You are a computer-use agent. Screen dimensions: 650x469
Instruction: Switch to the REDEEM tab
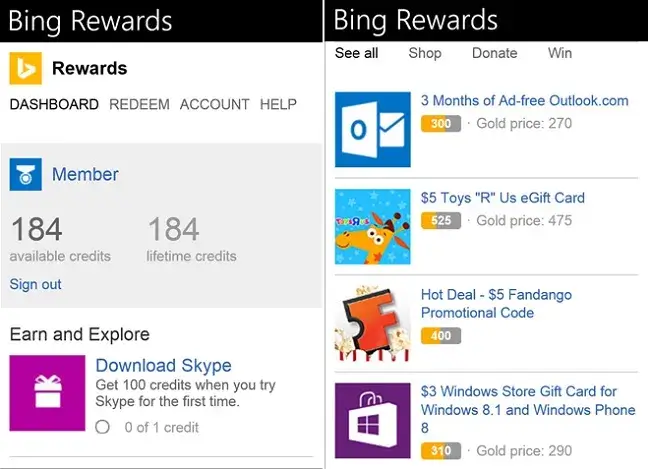coord(139,104)
